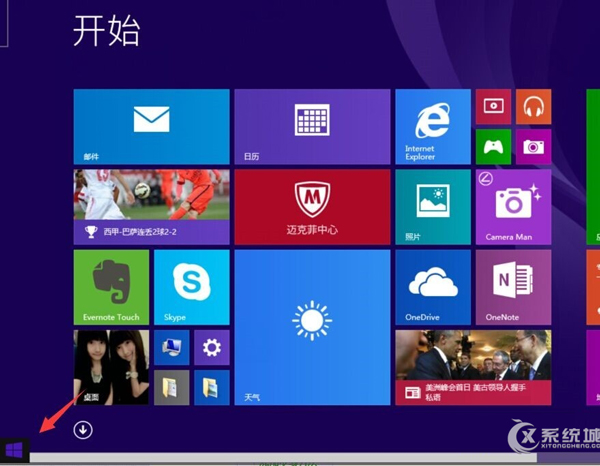Open the red Video tile
Screen dimensions: 600x466
click(493, 107)
